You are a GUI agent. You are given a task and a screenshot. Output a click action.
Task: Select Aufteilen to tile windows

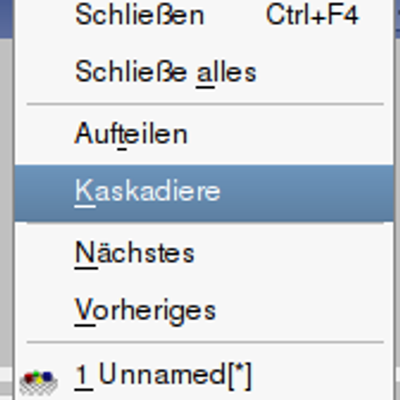(204, 135)
